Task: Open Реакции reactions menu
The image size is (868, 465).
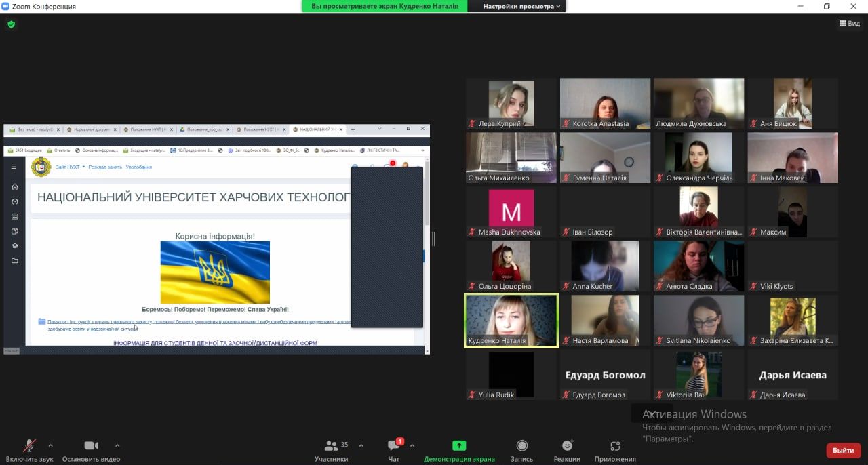Action: tap(567, 451)
